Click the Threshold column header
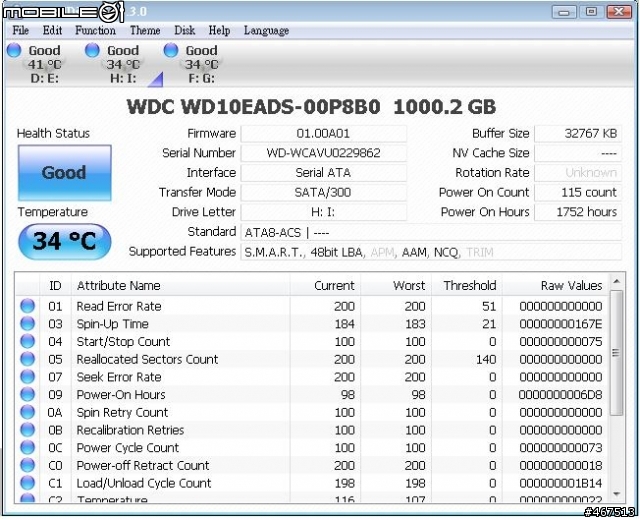 pos(467,285)
